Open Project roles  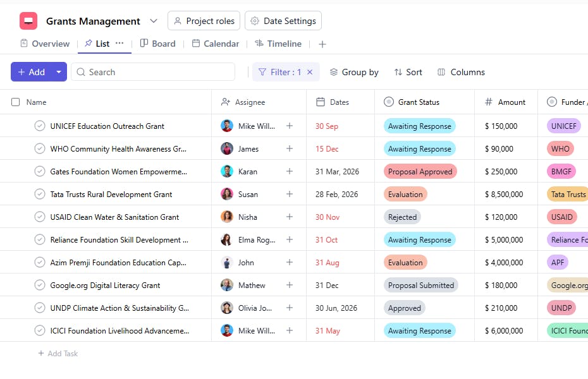click(x=204, y=21)
